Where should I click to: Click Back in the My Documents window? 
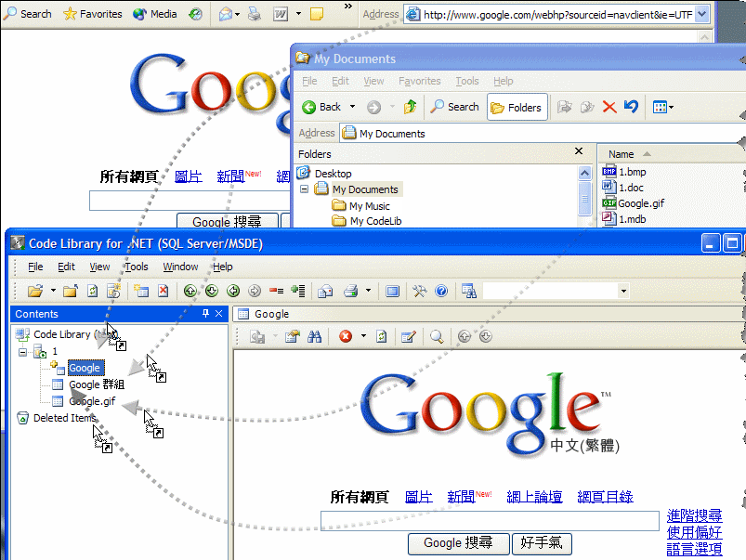321,107
